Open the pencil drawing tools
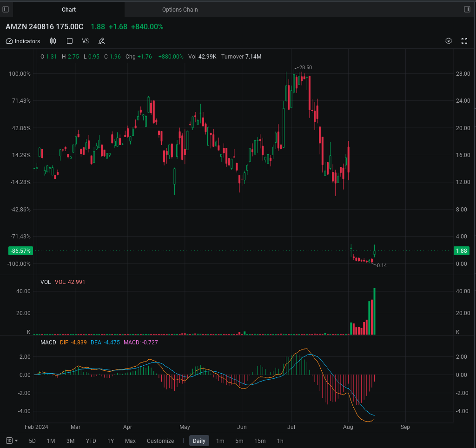476x448 pixels. coord(101,41)
